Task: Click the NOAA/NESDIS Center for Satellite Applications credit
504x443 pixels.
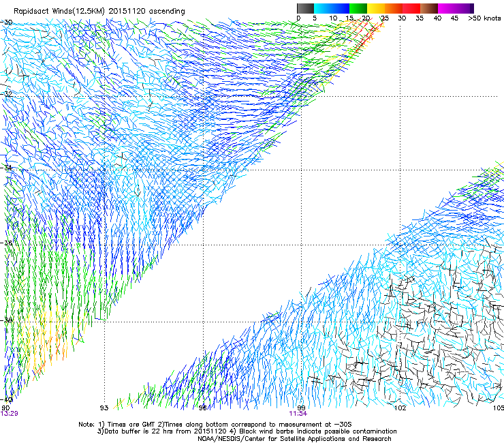Action: (x=294, y=439)
